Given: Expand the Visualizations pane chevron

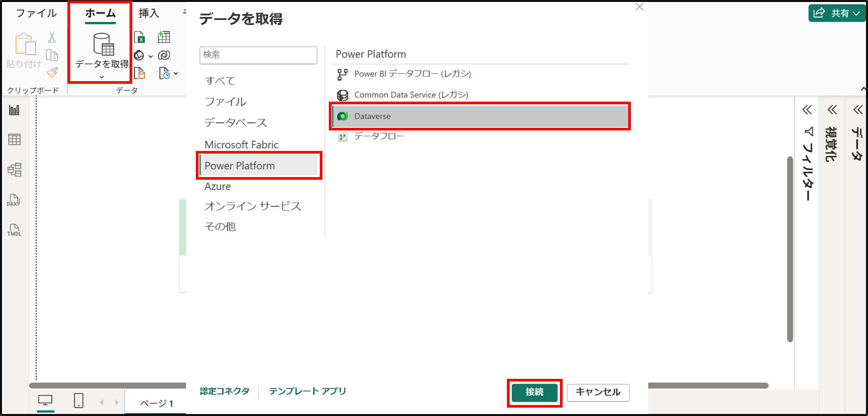Looking at the screenshot, I should (832, 110).
